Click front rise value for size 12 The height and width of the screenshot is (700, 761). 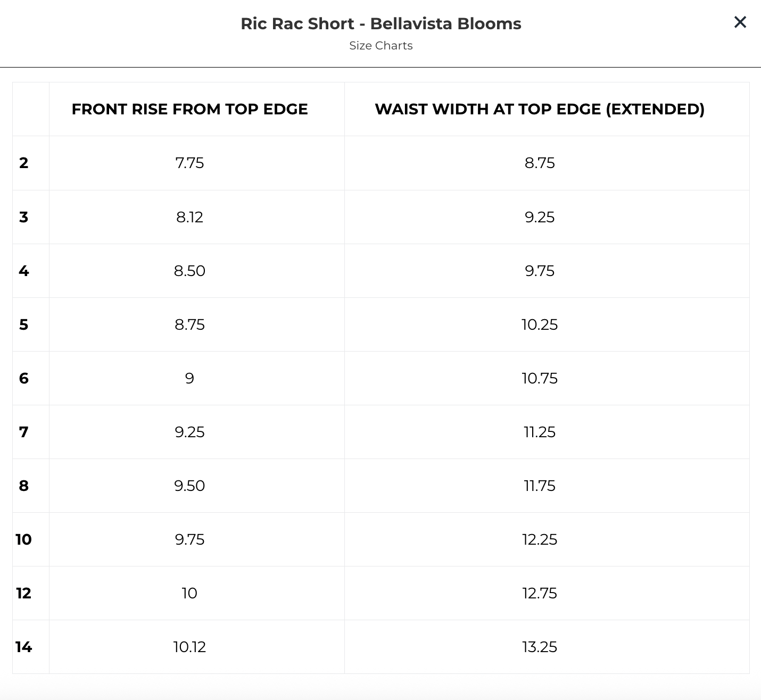pyautogui.click(x=189, y=593)
